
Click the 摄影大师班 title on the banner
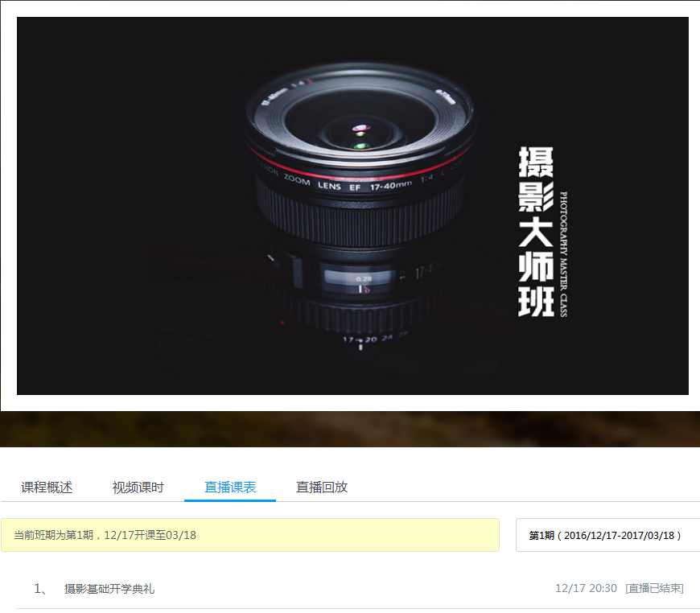point(536,232)
